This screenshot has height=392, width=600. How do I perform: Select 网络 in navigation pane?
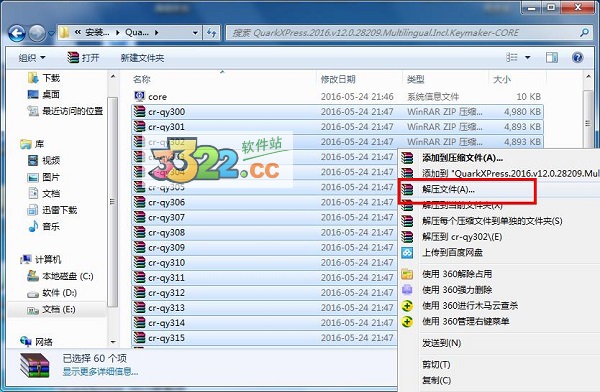(x=36, y=341)
